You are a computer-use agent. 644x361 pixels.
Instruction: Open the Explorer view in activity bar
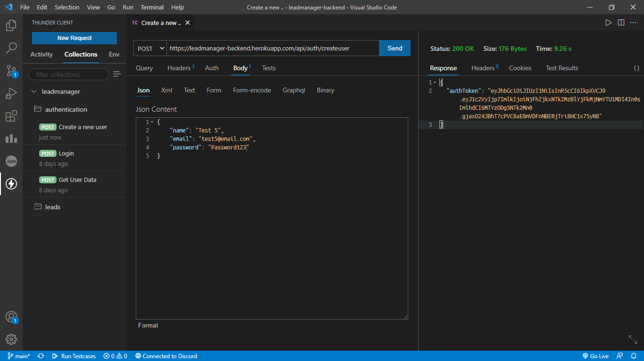pos(11,25)
